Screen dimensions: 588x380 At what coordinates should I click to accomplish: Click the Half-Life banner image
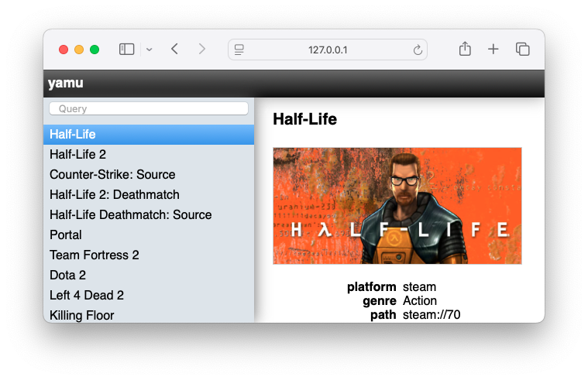pyautogui.click(x=397, y=206)
